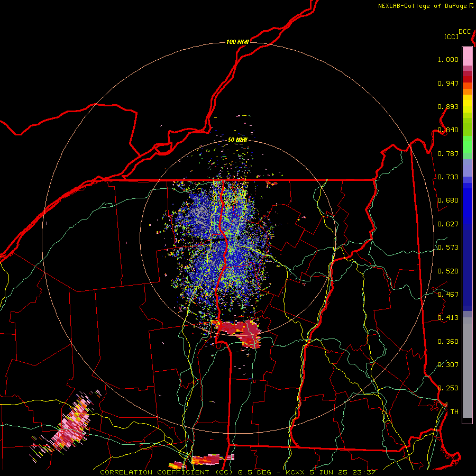The width and height of the screenshot is (476, 476).
Task: Select the 0.627 legend value
Action: 448,224
